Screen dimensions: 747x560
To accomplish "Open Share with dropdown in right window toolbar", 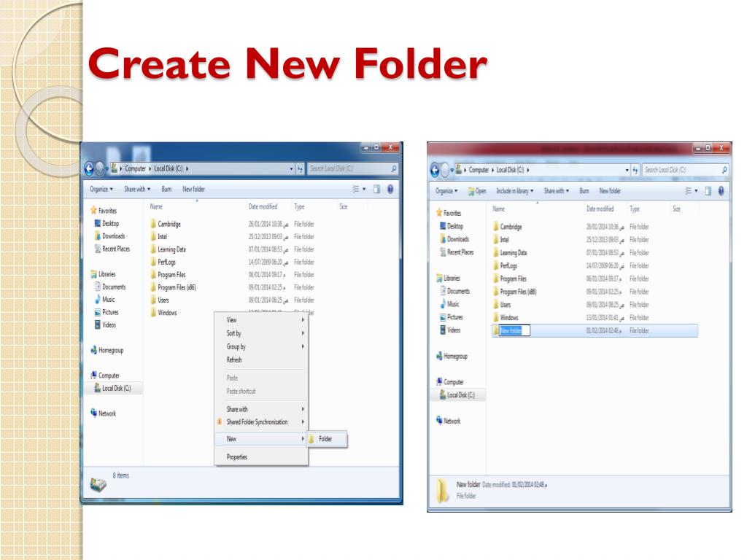I will 557,191.
